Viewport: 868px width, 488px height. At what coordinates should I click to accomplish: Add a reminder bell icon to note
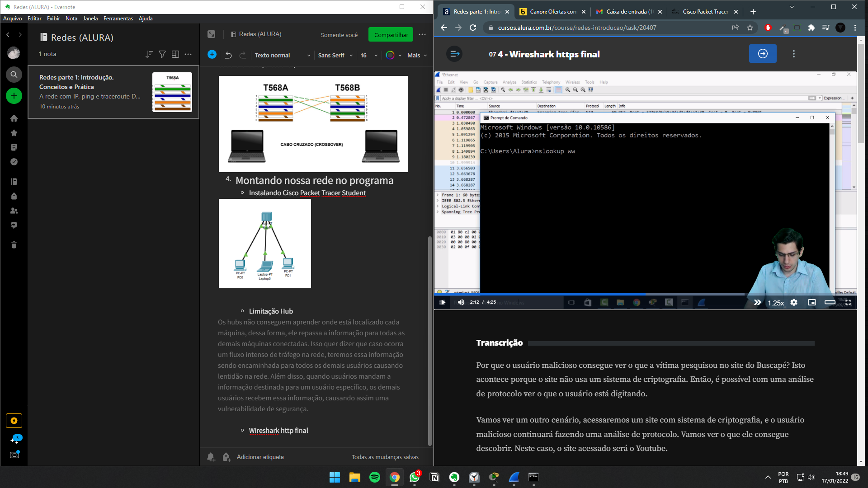(x=211, y=457)
